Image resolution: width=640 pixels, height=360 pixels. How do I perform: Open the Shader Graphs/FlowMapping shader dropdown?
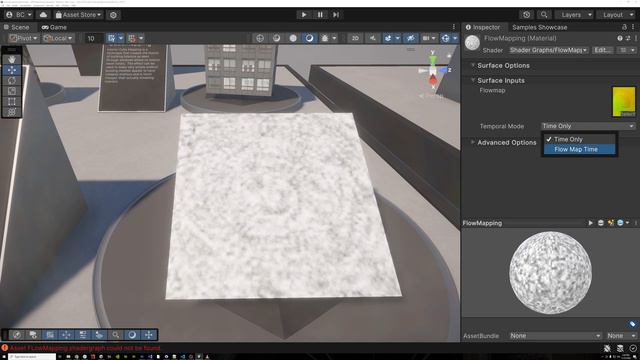coord(548,50)
